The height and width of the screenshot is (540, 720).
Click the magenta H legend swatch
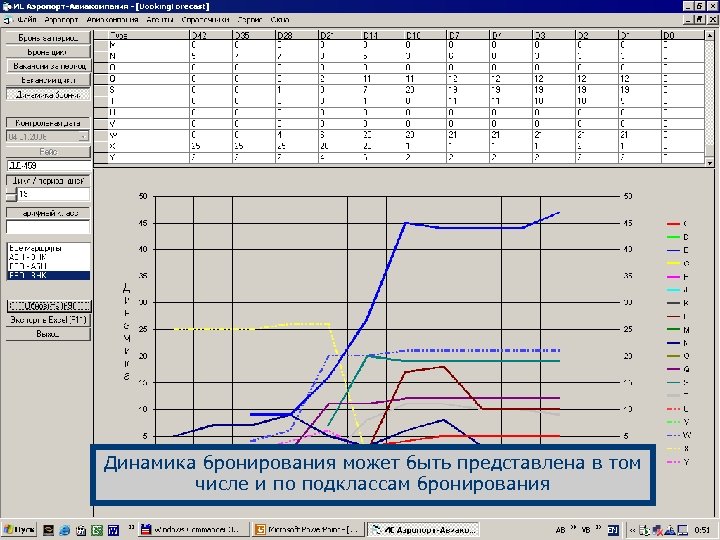pos(673,277)
